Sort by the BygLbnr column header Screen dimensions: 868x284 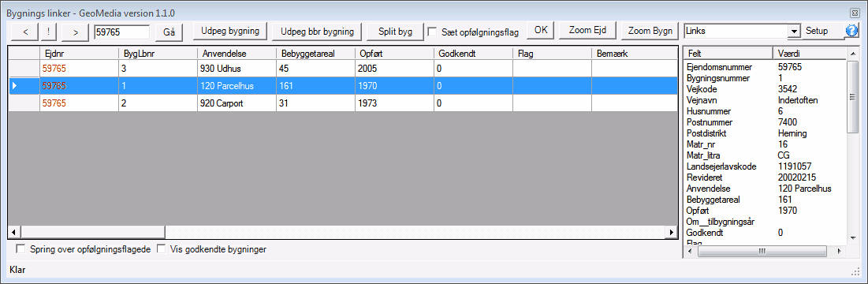click(158, 53)
